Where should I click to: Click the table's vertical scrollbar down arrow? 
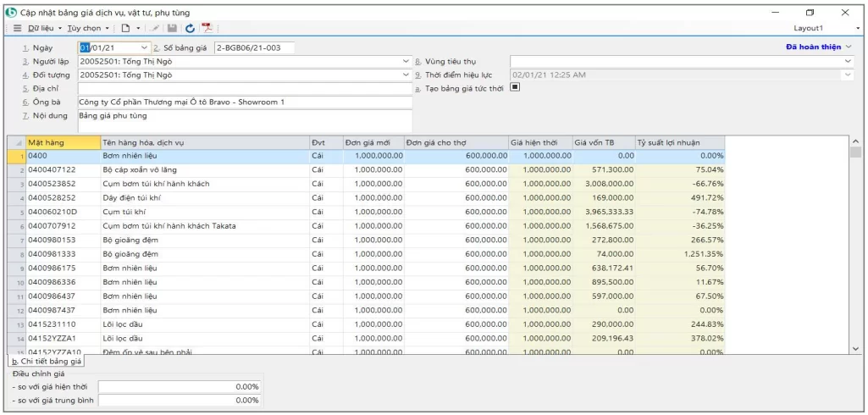pos(854,348)
